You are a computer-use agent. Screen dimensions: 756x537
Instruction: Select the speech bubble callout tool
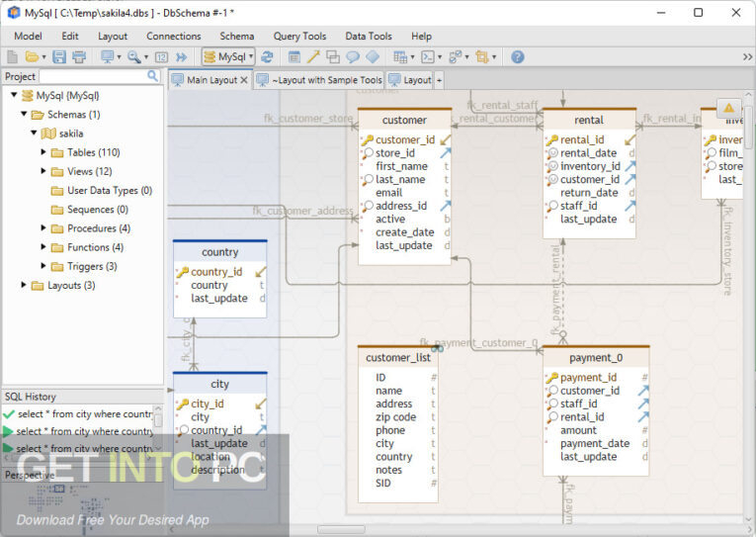click(x=353, y=57)
